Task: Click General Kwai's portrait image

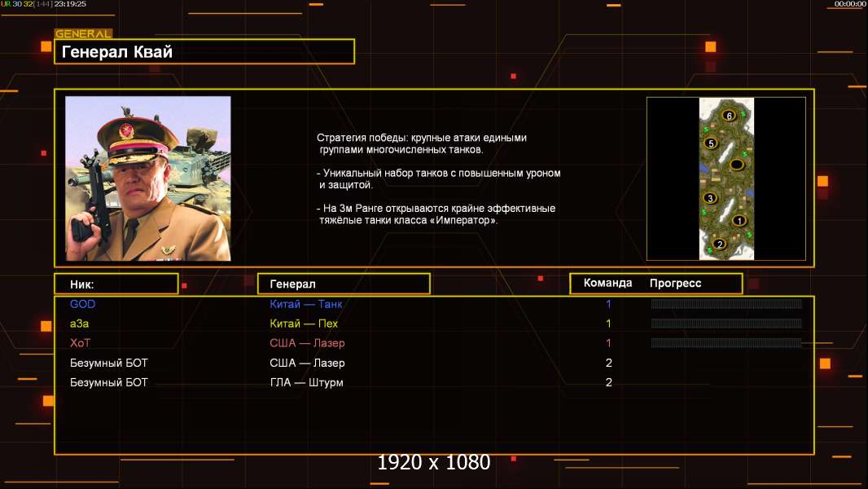Action: [x=148, y=178]
